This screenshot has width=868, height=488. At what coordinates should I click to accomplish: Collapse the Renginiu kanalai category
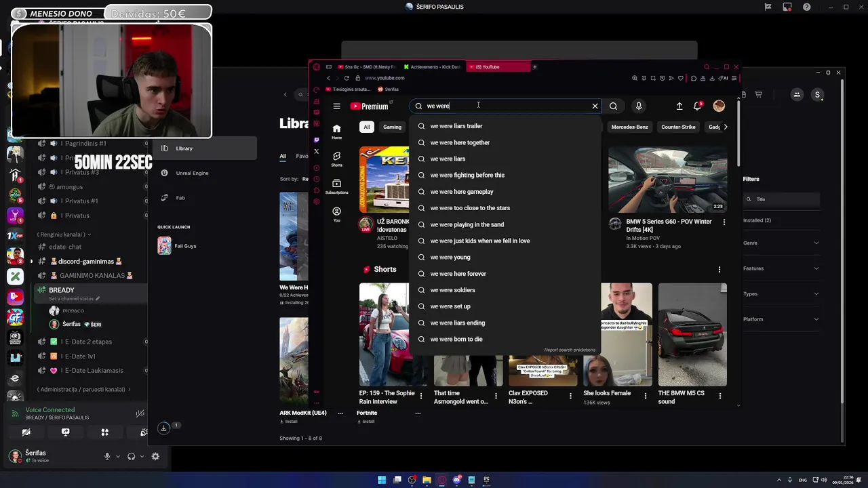64,235
